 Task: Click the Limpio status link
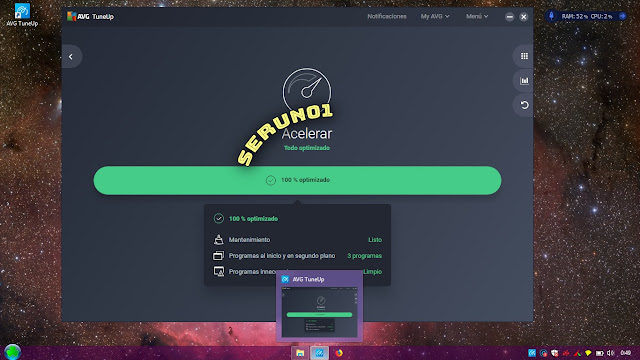click(x=373, y=271)
